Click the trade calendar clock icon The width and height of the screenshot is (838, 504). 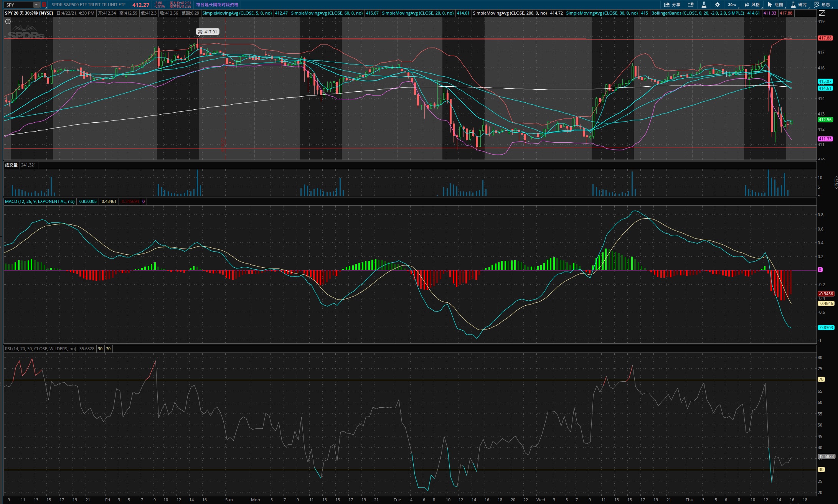click(691, 5)
